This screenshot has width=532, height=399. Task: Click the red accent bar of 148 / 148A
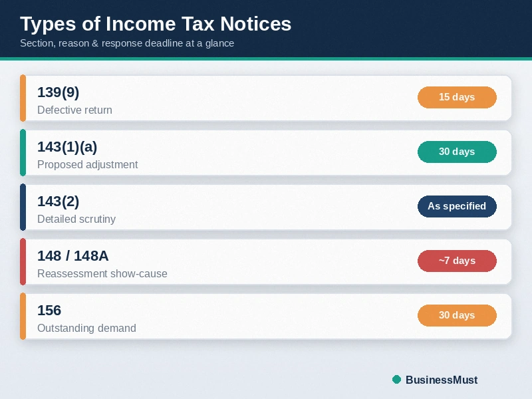point(23,261)
